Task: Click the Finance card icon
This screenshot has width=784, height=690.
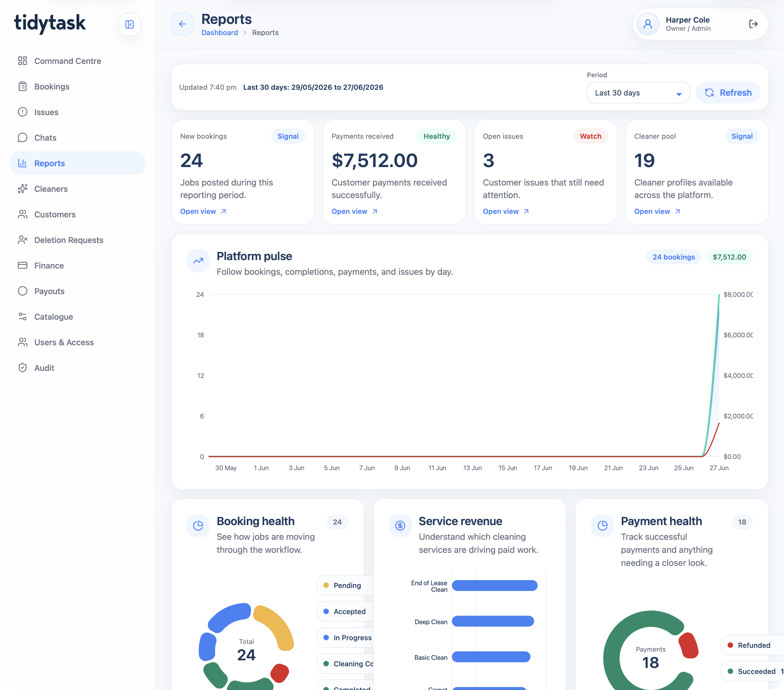Action: (23, 265)
